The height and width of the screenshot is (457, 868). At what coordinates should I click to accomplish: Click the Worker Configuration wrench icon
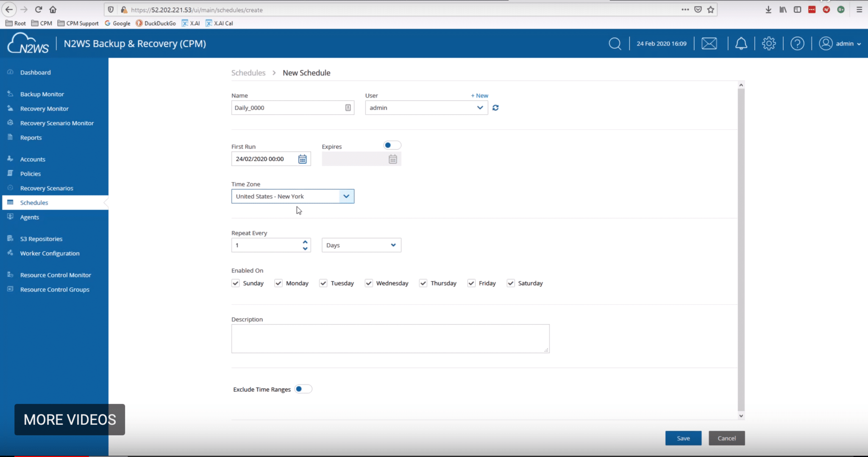coord(10,253)
